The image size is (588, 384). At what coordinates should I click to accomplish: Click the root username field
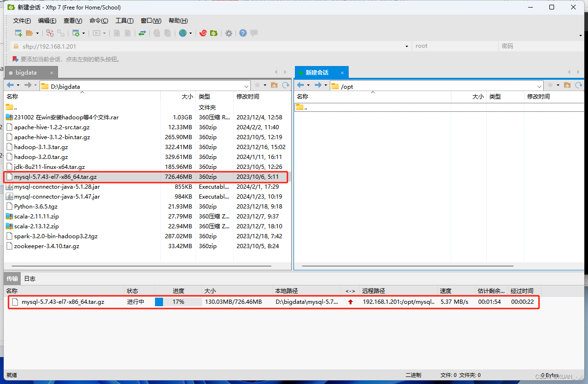point(455,46)
